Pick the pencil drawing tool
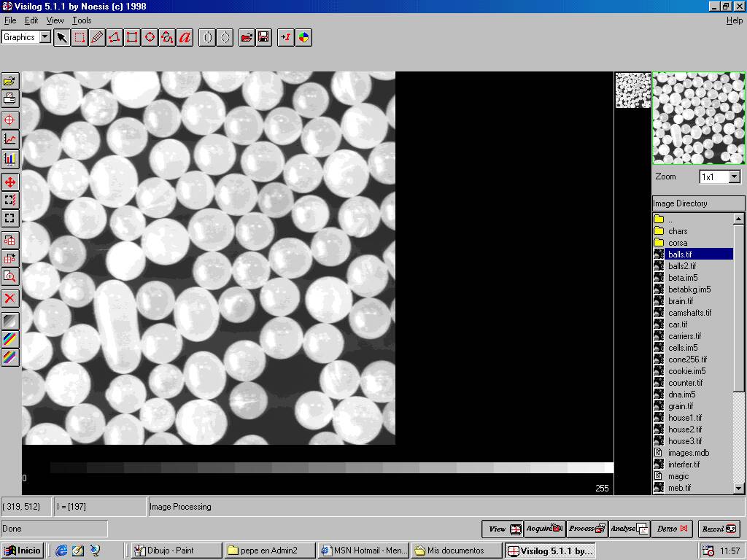This screenshot has height=560, width=747. pyautogui.click(x=97, y=37)
